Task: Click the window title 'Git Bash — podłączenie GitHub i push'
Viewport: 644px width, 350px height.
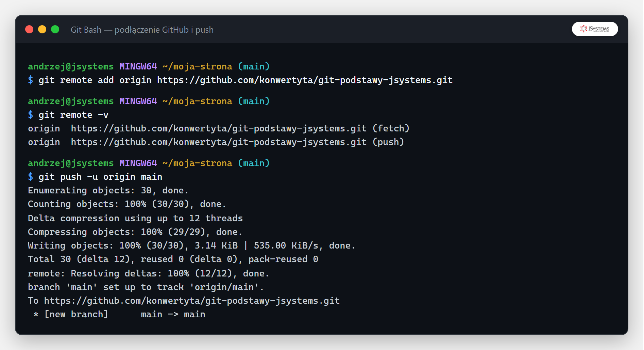Action: point(142,30)
